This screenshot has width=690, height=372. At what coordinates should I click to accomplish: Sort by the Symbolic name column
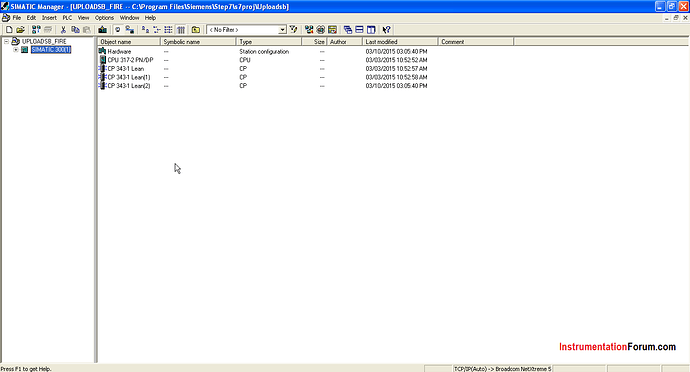(198, 42)
